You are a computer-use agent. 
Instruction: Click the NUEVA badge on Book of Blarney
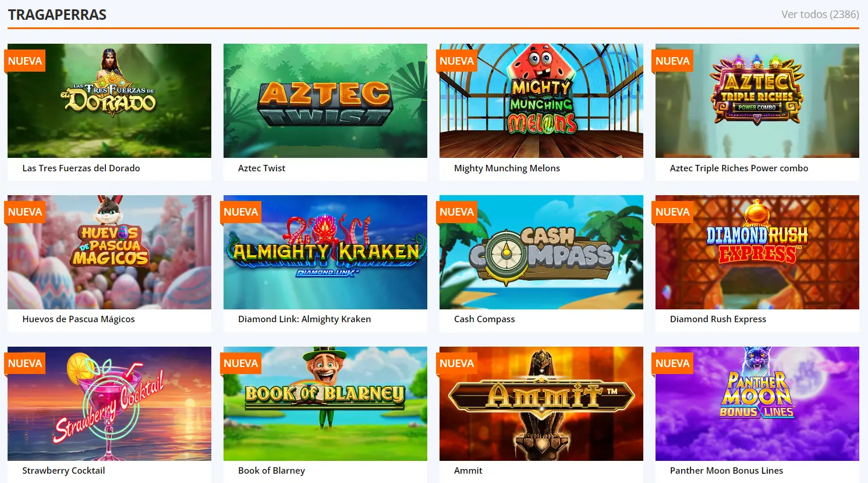click(x=241, y=364)
